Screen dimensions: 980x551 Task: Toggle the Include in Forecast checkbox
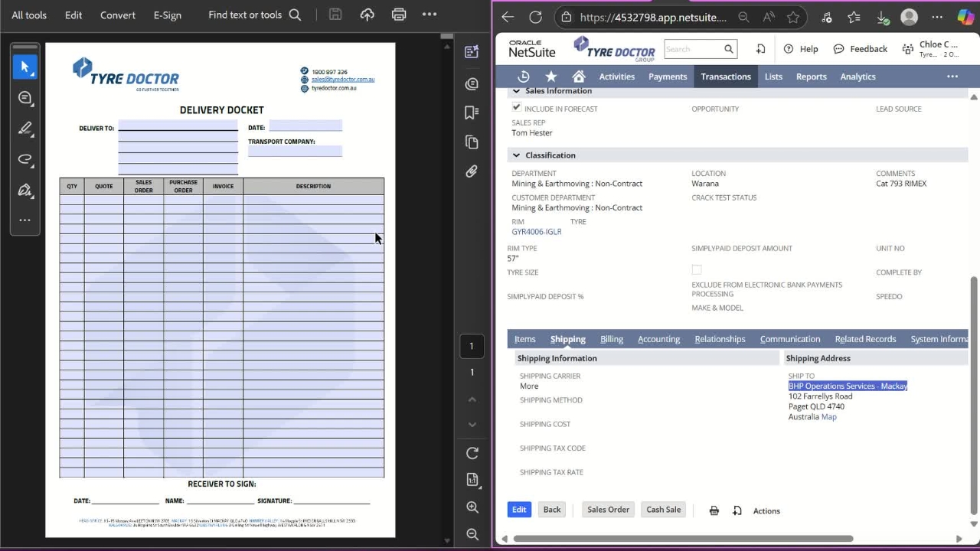[517, 108]
